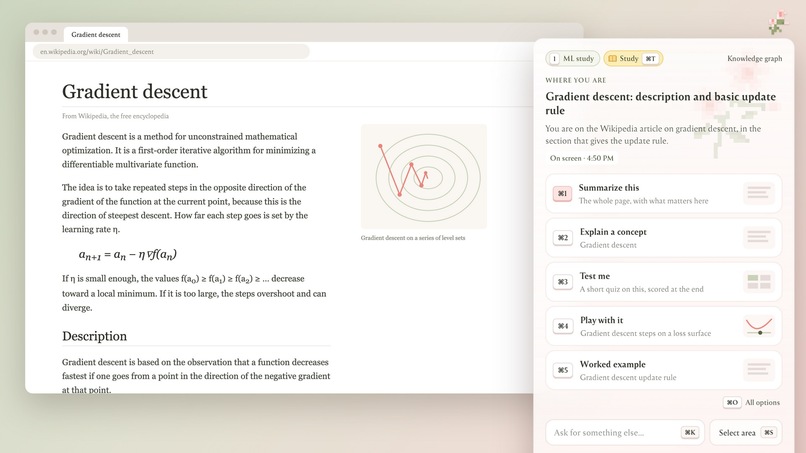The height and width of the screenshot is (453, 806).
Task: Click the gradient descent level sets figure
Action: [424, 176]
